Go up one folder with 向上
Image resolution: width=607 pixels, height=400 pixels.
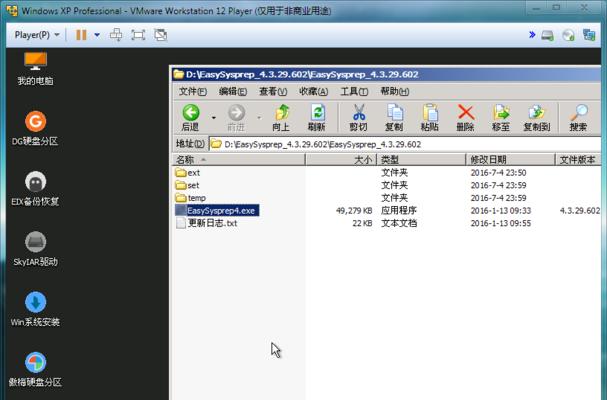click(281, 117)
